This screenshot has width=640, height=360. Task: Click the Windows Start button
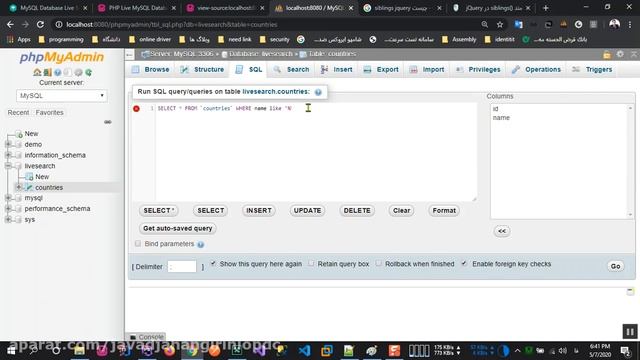pos(11,350)
